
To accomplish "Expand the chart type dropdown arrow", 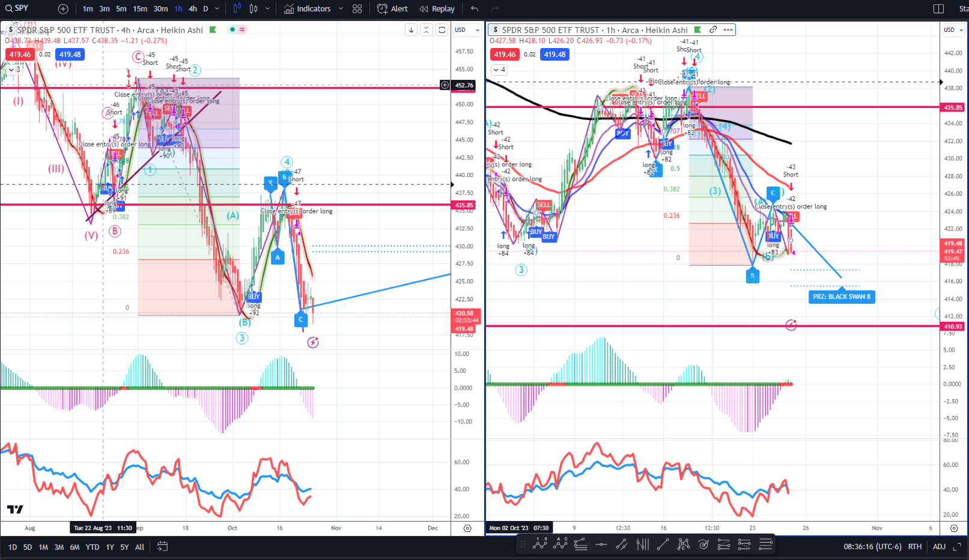I will pos(267,9).
